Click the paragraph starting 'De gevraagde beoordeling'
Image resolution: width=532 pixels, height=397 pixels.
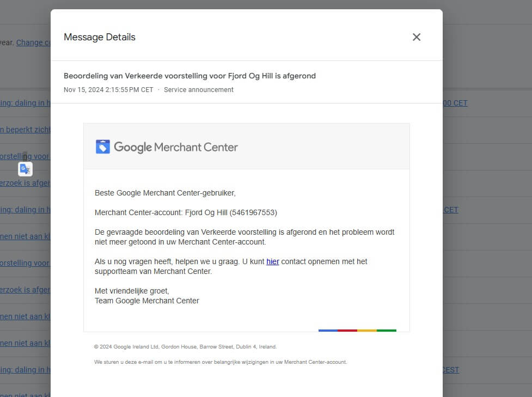tap(244, 237)
